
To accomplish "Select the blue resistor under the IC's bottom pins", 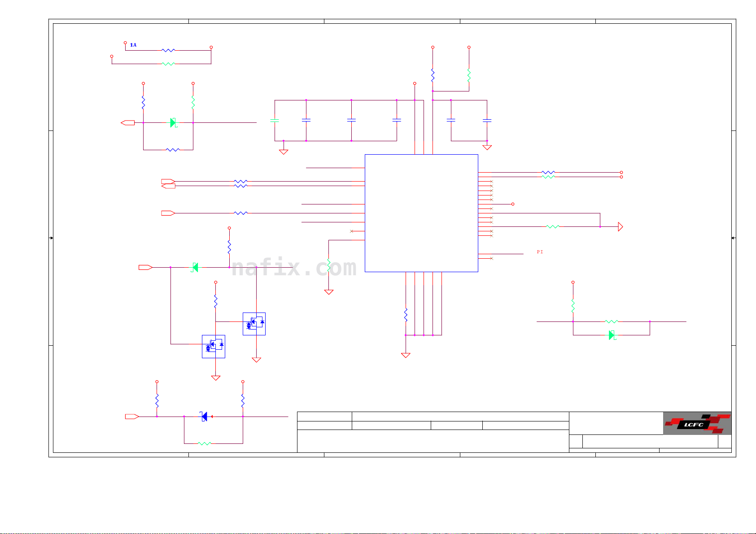I will coord(406,315).
